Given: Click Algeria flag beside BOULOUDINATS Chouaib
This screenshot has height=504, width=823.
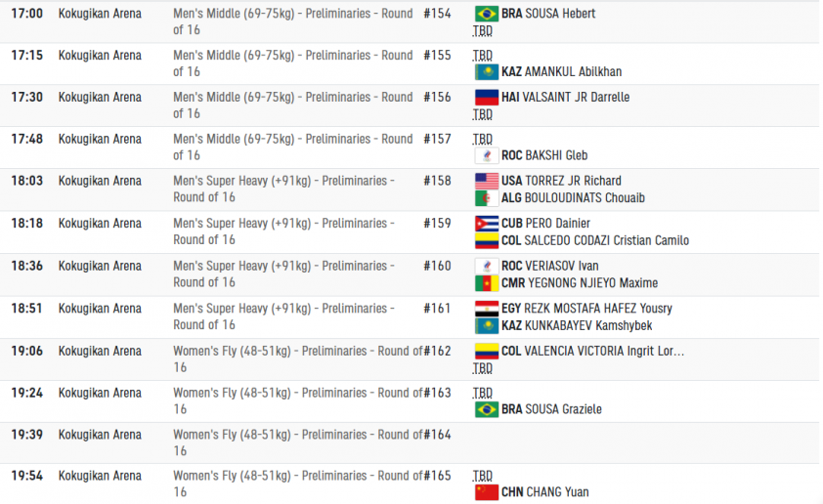Looking at the screenshot, I should pos(487,198).
